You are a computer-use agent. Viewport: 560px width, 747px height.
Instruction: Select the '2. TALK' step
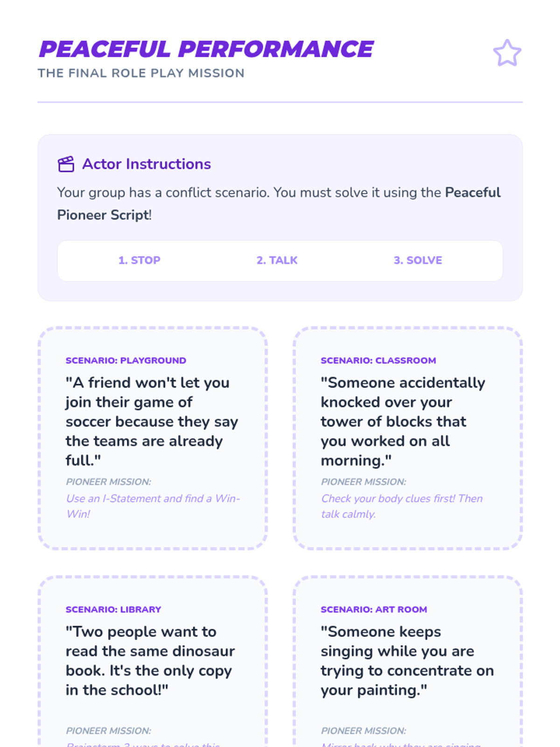point(277,260)
